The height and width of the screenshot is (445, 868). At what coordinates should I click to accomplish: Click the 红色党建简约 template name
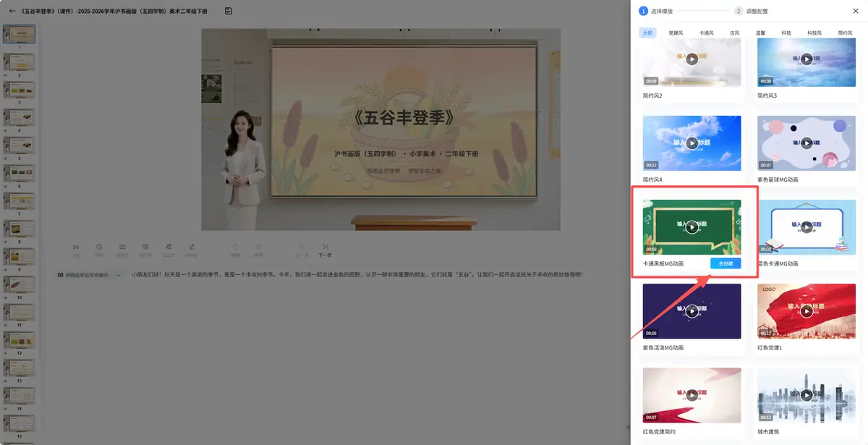(x=659, y=431)
